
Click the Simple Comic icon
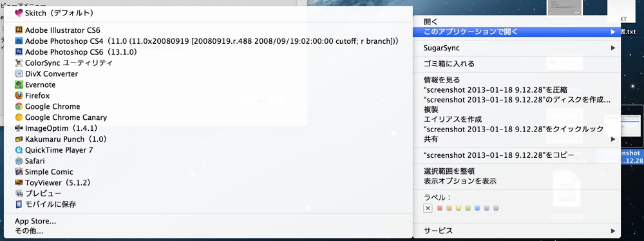tap(19, 172)
